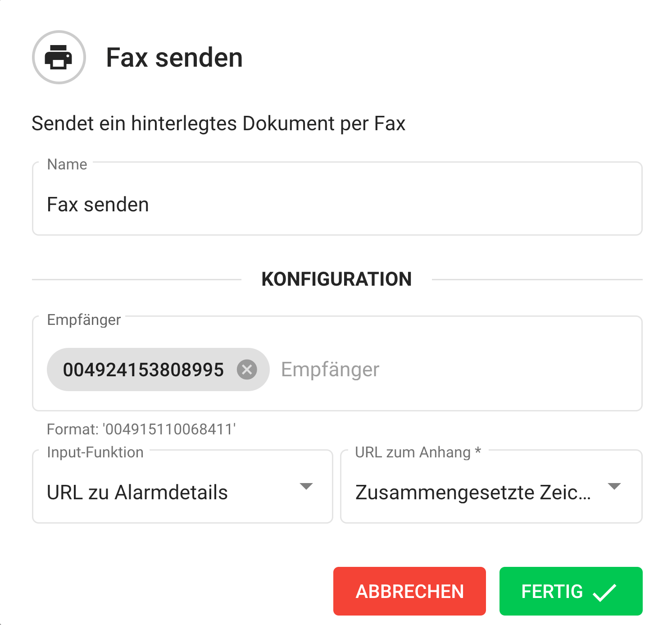Image resolution: width=672 pixels, height=625 pixels.
Task: Select the recipient chip number 004924153808995
Action: click(x=143, y=370)
